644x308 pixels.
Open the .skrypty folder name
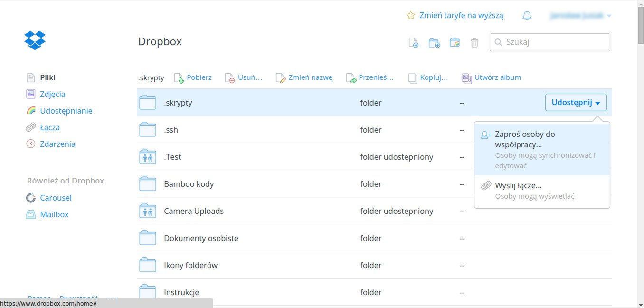pyautogui.click(x=178, y=103)
